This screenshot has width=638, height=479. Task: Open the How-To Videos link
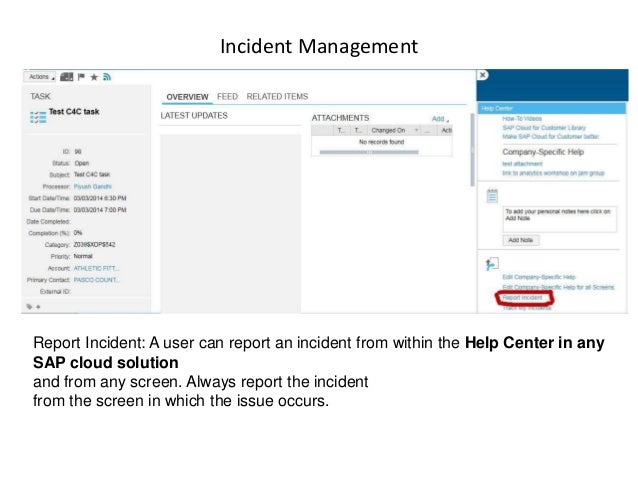click(522, 118)
